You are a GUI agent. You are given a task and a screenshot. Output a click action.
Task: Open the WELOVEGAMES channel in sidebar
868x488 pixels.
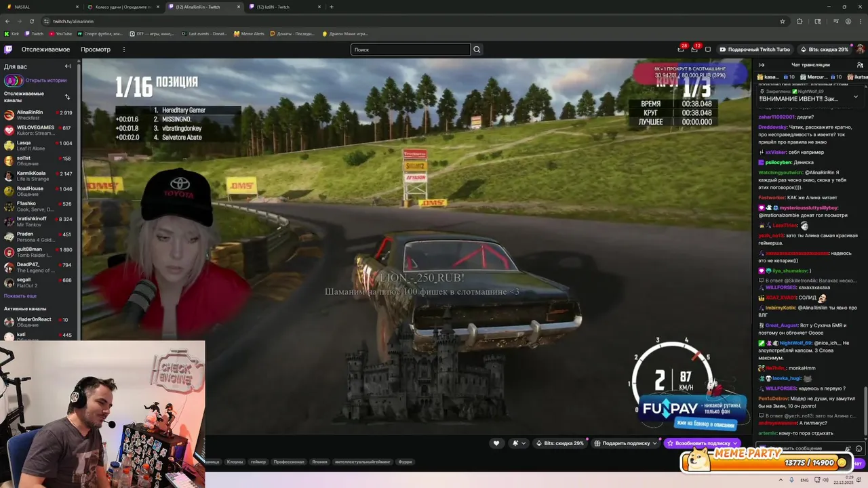coord(40,130)
